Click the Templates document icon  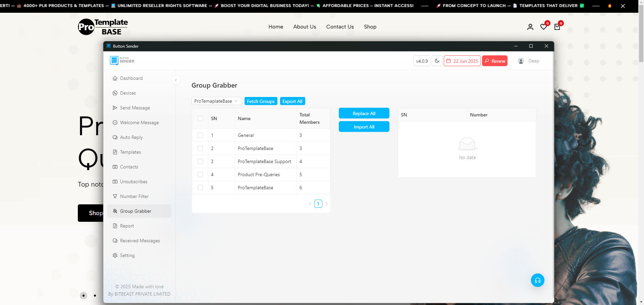pyautogui.click(x=115, y=152)
